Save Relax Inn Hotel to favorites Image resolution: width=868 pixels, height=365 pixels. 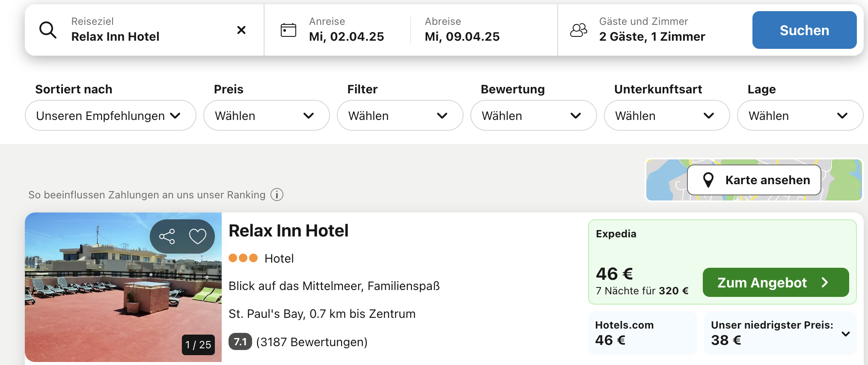tap(198, 236)
